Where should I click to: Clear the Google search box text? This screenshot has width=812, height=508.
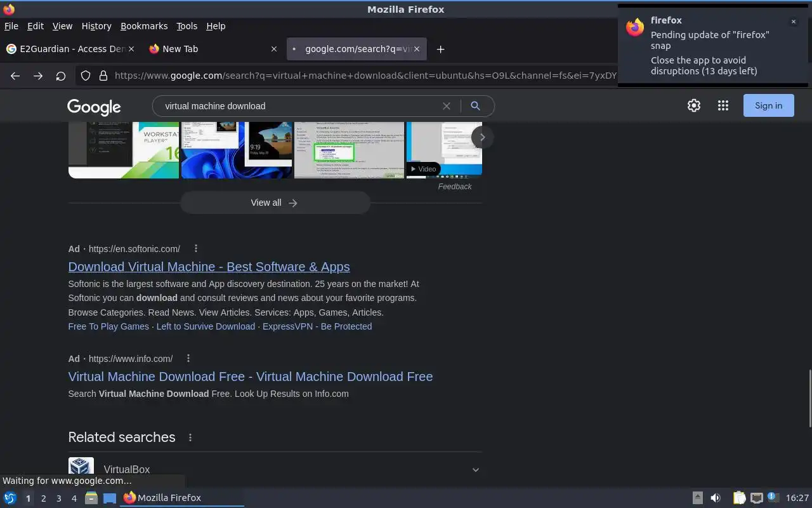pos(447,106)
